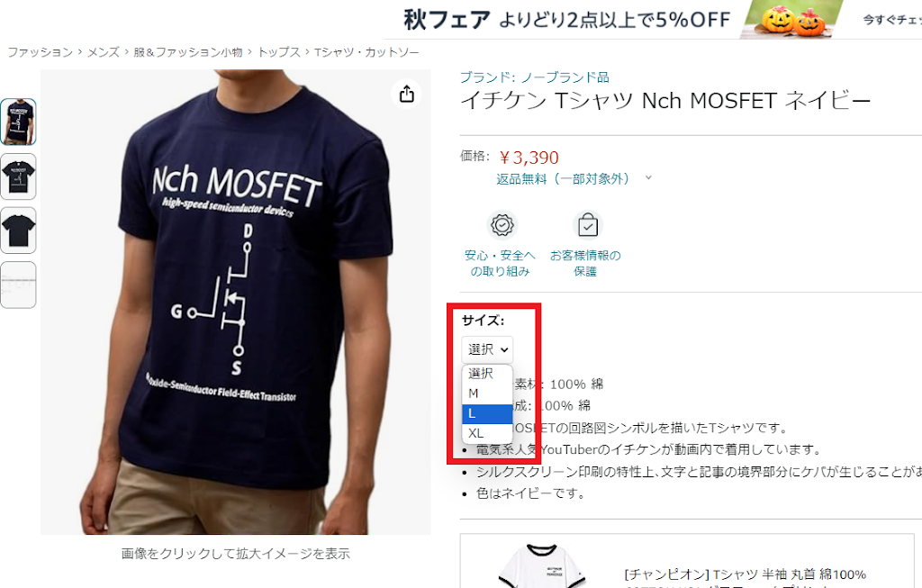This screenshot has width=922, height=588.
Task: Open the メンズ breadcrumb link
Action: (x=104, y=52)
